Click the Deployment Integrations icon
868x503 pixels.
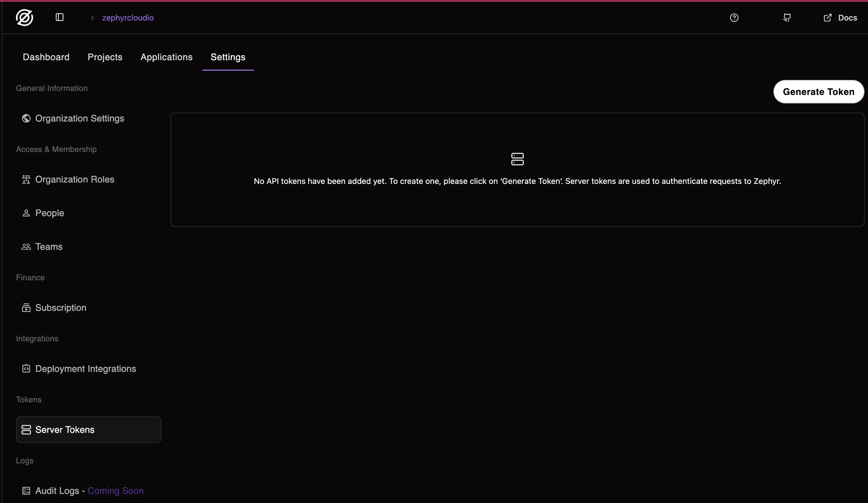(26, 369)
